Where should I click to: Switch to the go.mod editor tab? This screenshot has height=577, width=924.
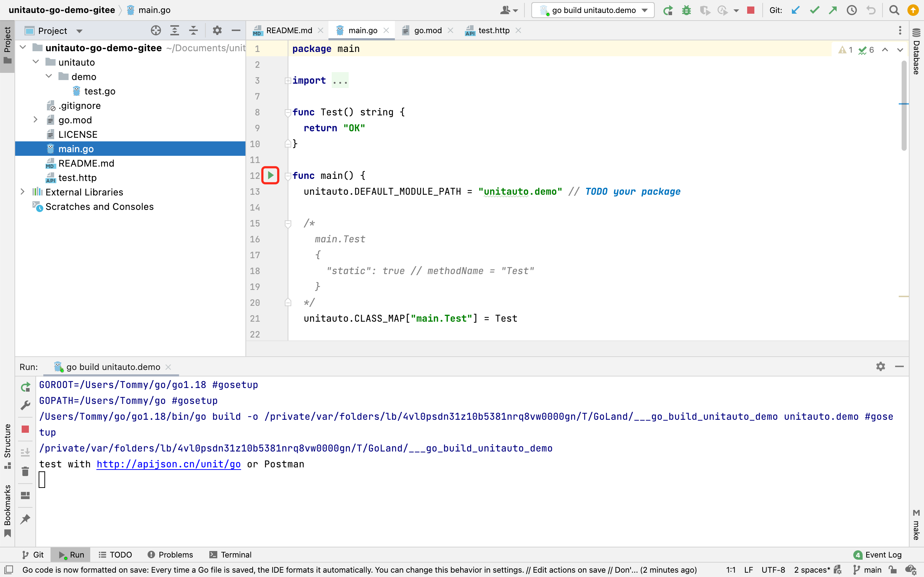point(427,31)
